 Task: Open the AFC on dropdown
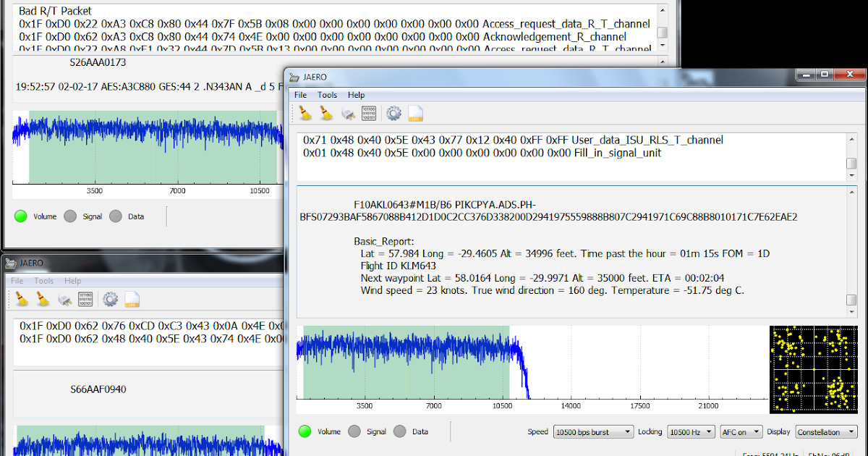click(741, 431)
